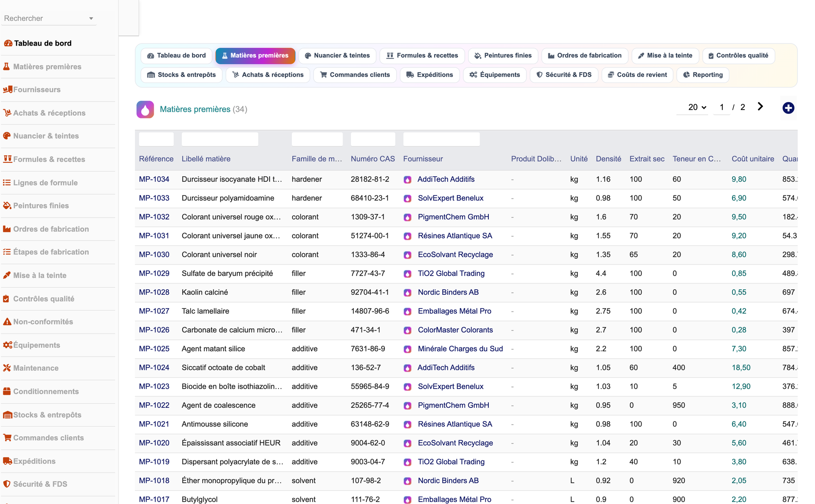Open PigmentChem GmbH link in MP-1032 row
Image resolution: width=815 pixels, height=504 pixels.
pos(454,217)
